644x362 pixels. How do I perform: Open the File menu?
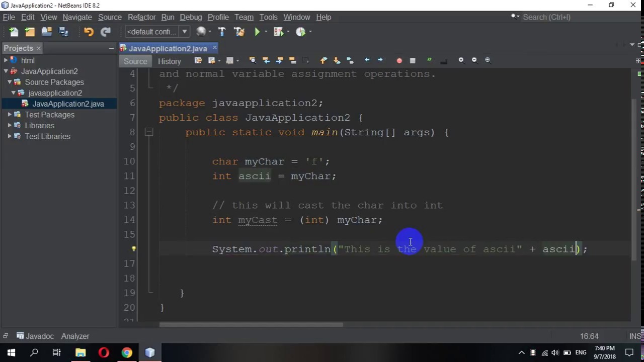tap(9, 17)
